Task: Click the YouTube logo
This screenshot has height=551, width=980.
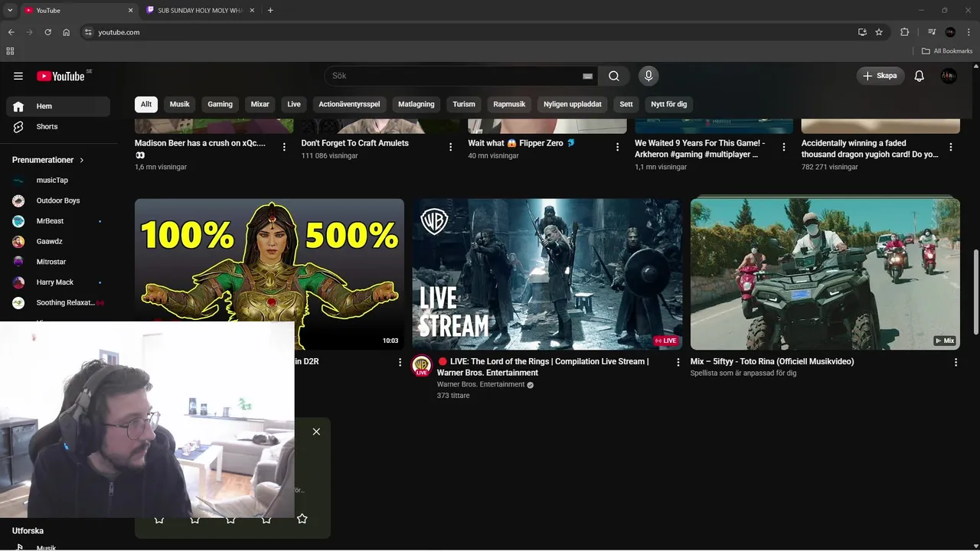Action: [x=60, y=76]
